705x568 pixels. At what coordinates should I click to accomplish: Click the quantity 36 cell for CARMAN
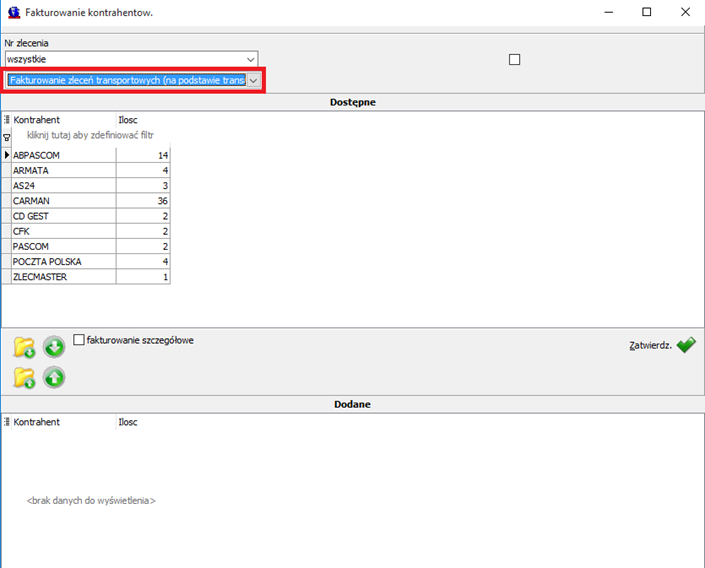click(x=143, y=201)
